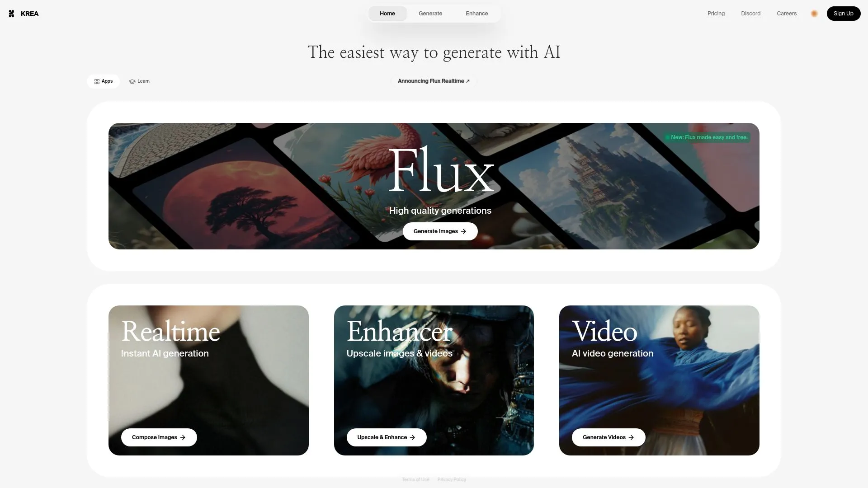Click the Careers link

[x=786, y=13]
